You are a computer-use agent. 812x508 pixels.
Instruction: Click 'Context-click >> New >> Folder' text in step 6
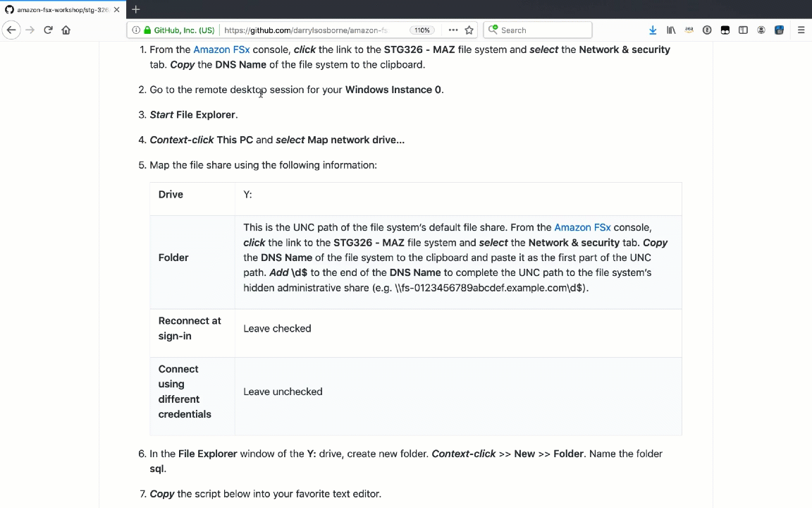508,454
